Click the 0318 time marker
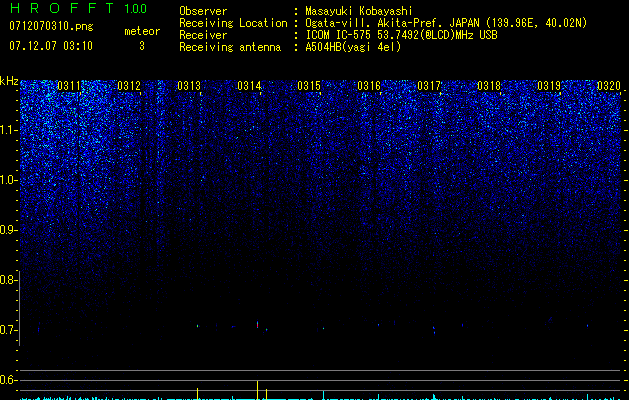This screenshot has width=629, height=400. tap(489, 86)
